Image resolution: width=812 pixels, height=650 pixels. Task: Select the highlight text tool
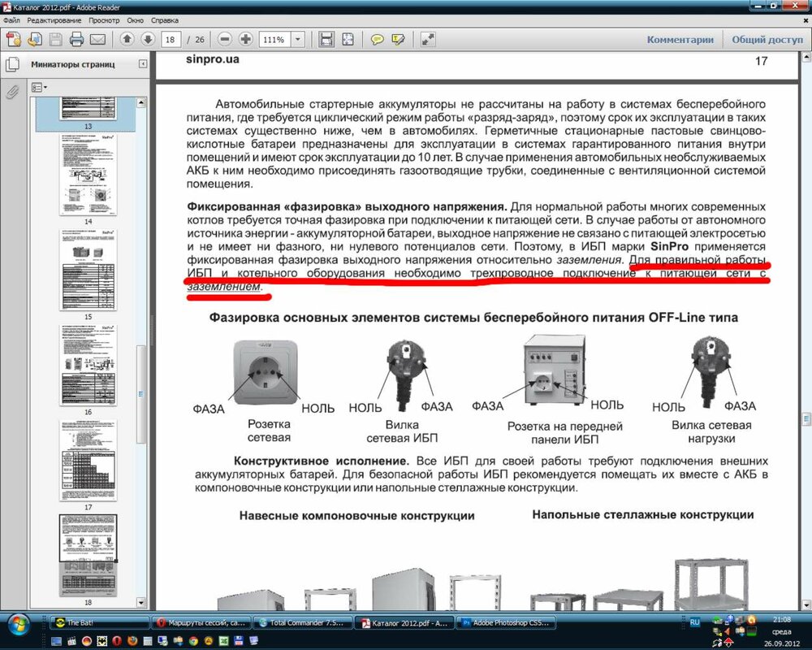pyautogui.click(x=398, y=39)
